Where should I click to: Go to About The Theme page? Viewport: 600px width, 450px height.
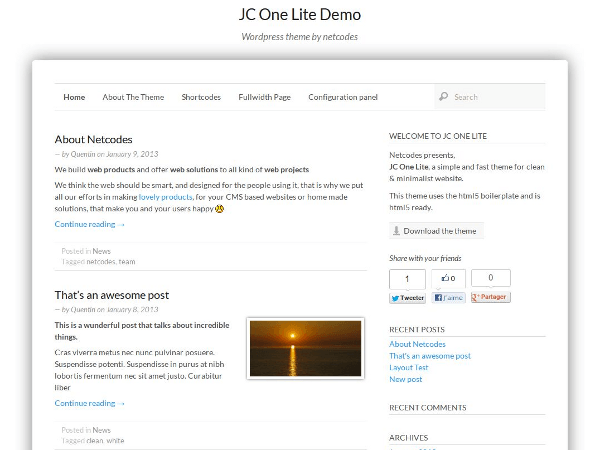coord(133,97)
